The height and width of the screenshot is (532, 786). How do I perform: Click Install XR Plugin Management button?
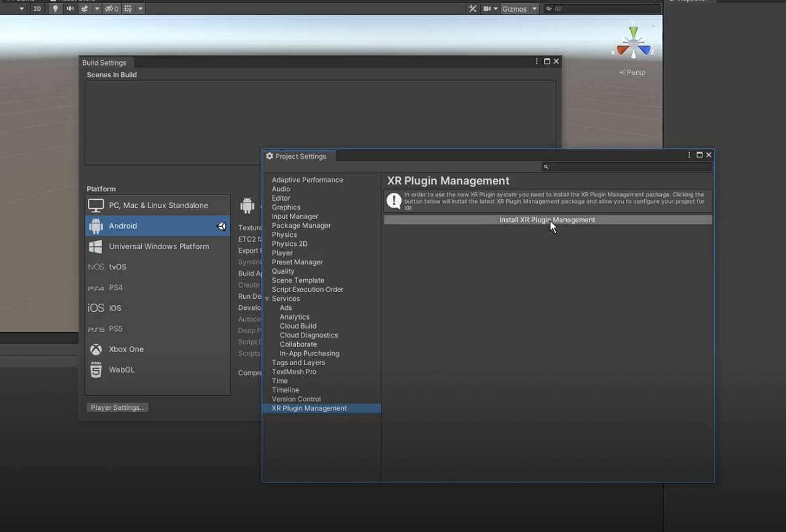(548, 220)
